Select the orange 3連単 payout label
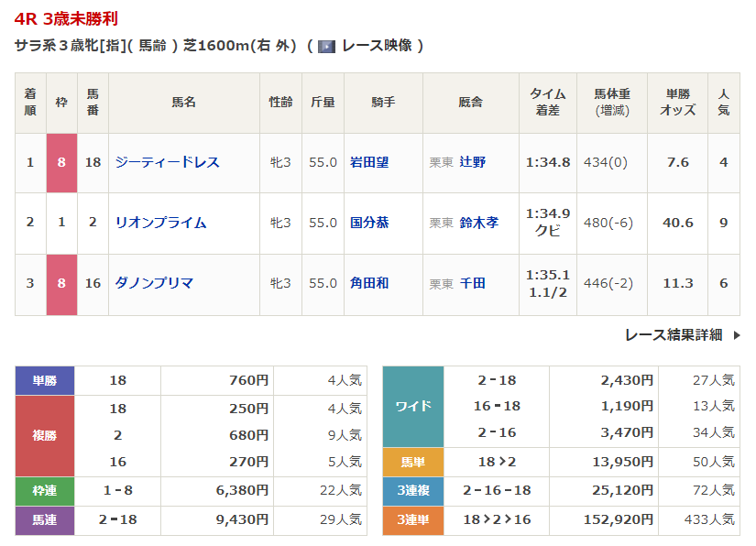Image resolution: width=756 pixels, height=546 pixels. [x=412, y=520]
